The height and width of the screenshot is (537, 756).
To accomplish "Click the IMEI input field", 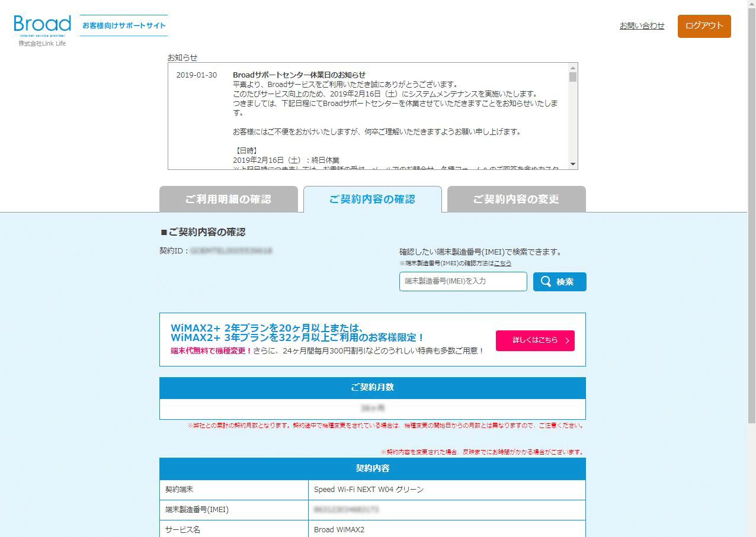I will point(463,282).
